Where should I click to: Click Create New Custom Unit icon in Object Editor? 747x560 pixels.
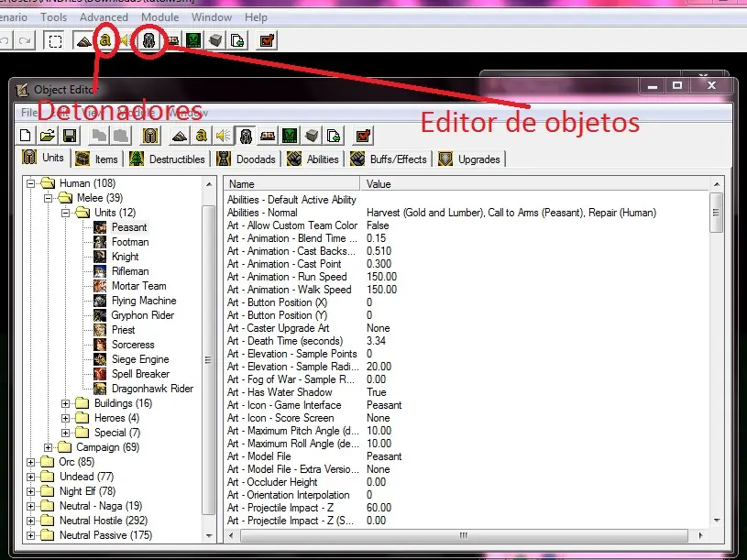coord(150,137)
